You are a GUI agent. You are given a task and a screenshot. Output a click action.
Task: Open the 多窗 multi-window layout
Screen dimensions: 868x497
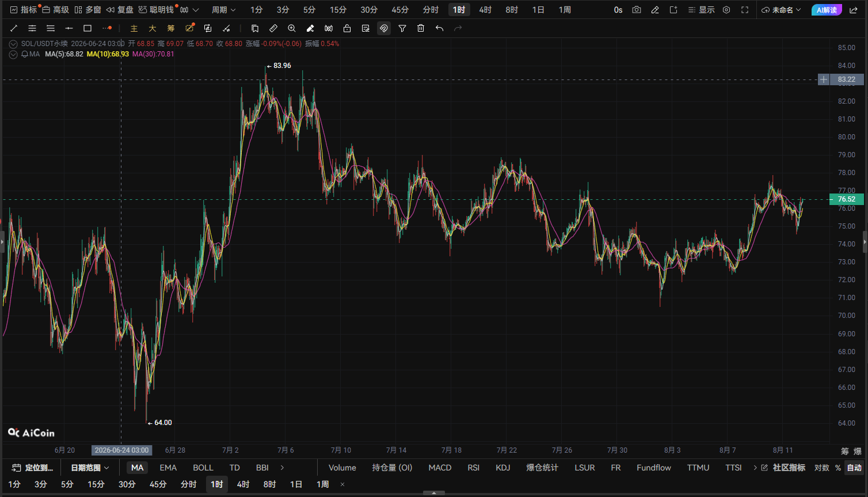coord(87,10)
